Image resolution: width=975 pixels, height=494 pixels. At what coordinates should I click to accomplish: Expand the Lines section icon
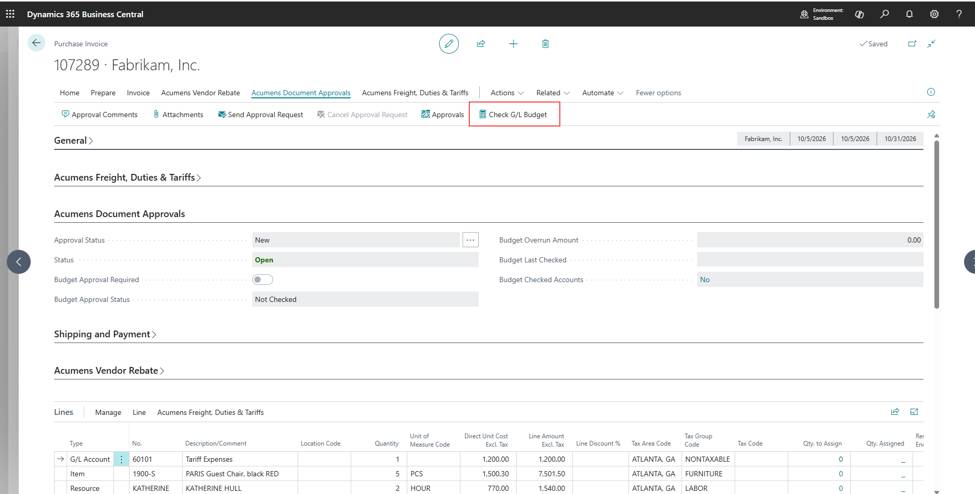pyautogui.click(x=914, y=411)
